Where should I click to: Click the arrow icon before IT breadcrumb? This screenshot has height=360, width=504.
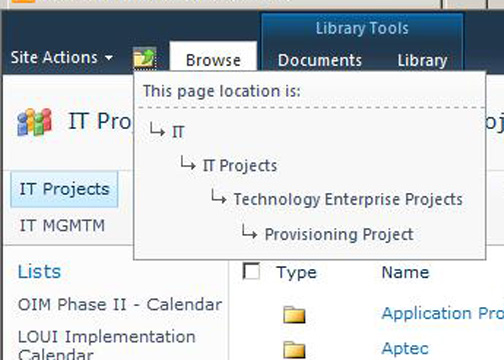coord(157,130)
